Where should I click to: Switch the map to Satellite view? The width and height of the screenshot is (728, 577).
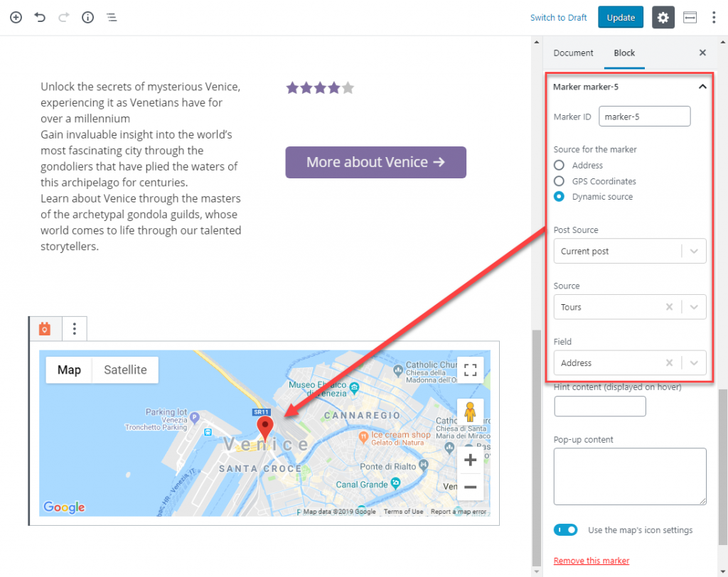125,370
